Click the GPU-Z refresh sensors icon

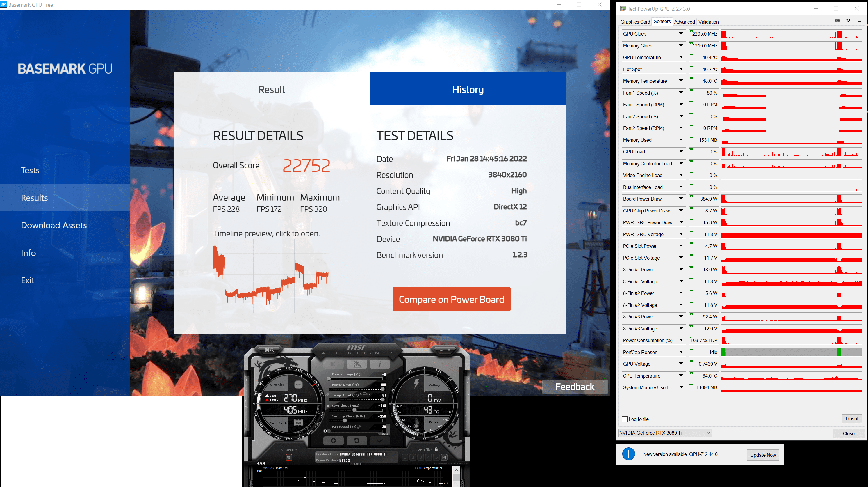click(x=848, y=20)
